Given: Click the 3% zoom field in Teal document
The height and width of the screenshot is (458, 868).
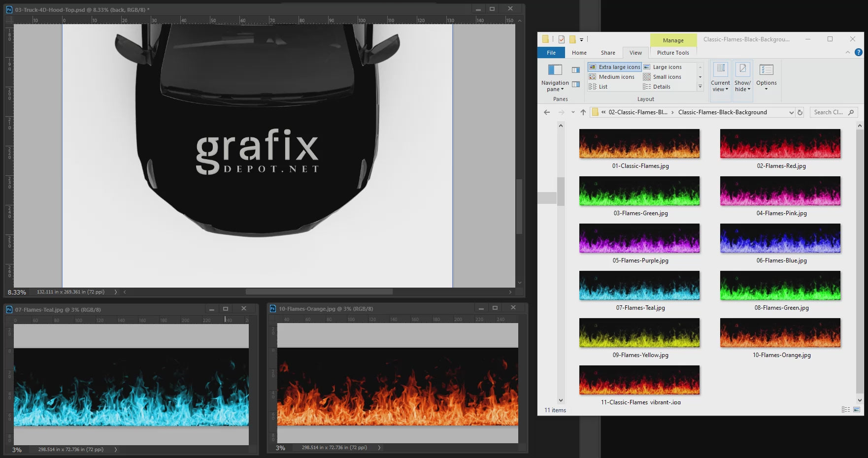Looking at the screenshot, I should 17,450.
